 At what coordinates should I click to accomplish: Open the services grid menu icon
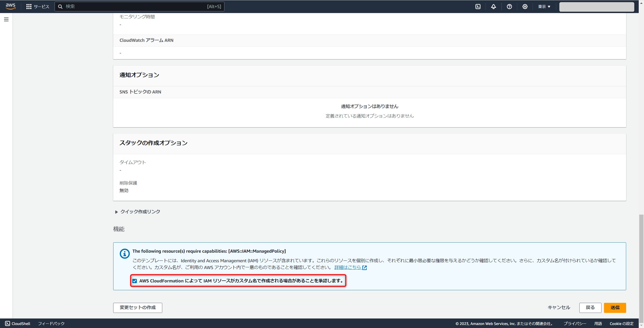click(29, 7)
